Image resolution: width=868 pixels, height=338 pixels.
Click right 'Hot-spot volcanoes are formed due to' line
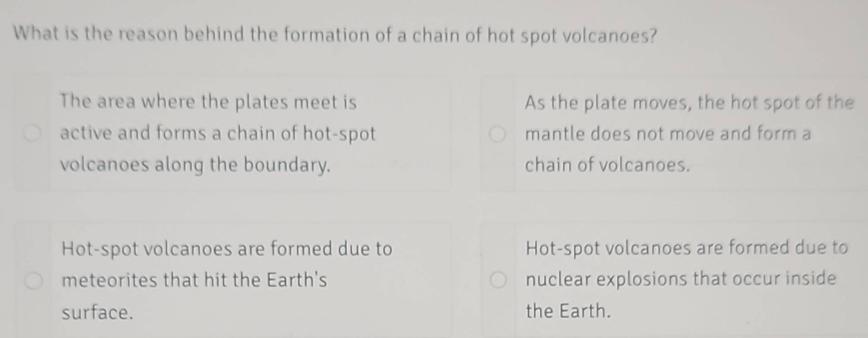click(x=686, y=248)
